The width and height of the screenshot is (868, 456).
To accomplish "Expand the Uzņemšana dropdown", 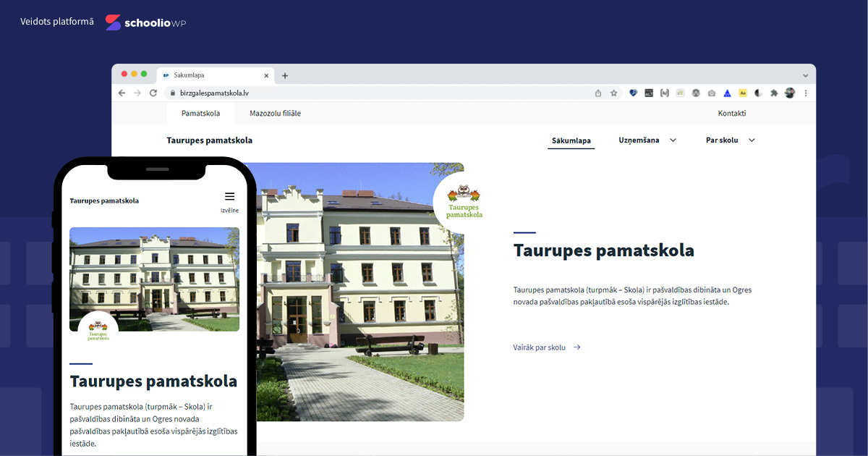I will (647, 140).
